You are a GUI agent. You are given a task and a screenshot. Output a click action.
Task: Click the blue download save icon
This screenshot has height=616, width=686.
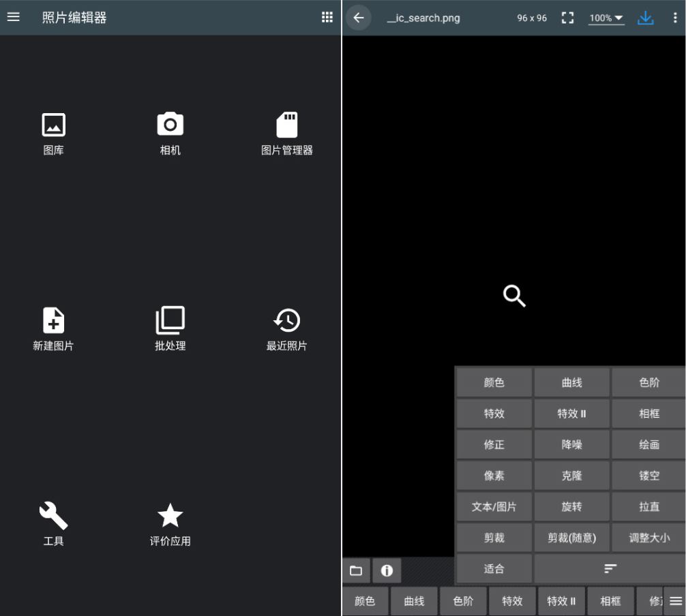pos(645,18)
